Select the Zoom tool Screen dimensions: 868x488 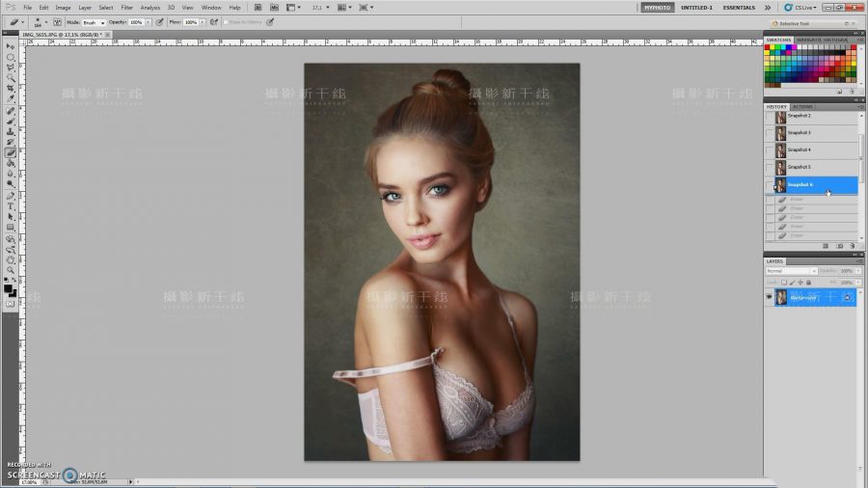click(11, 271)
